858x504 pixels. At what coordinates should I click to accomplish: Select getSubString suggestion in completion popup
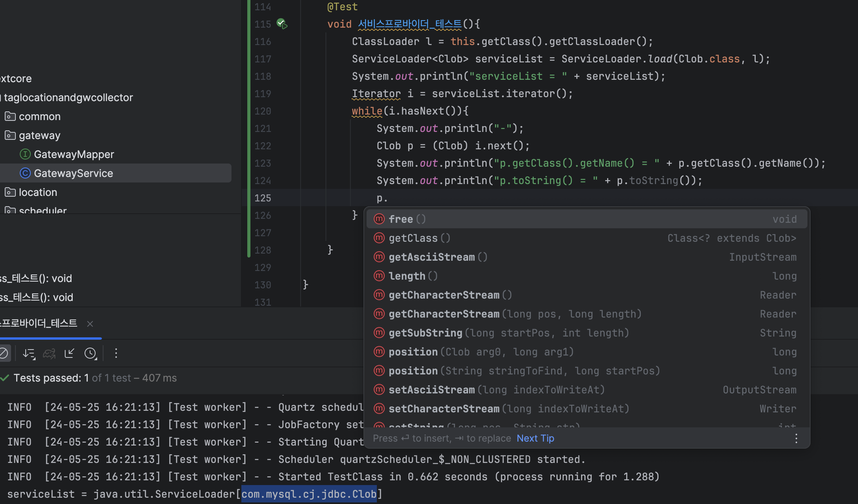tap(425, 333)
